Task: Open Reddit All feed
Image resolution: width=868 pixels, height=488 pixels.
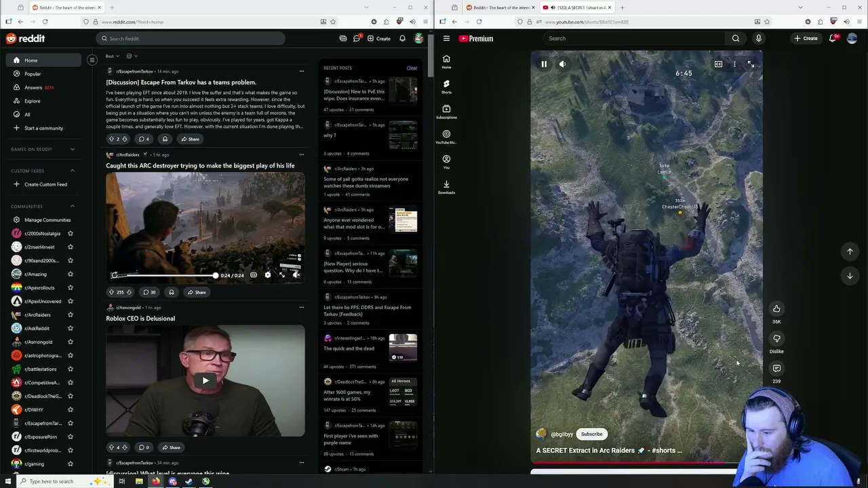Action: [43, 115]
